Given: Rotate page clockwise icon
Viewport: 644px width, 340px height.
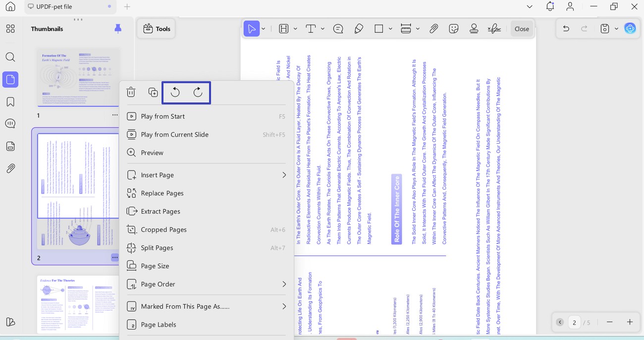Looking at the screenshot, I should (198, 93).
